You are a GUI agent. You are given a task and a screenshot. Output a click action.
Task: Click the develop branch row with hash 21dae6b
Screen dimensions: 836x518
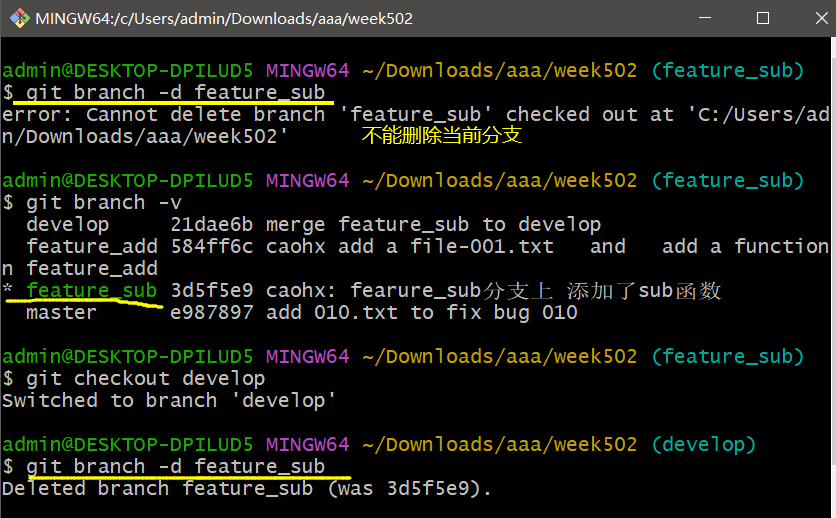pos(314,225)
